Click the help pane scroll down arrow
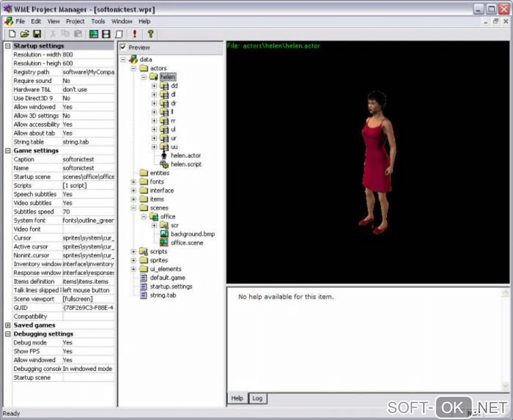 point(505,386)
